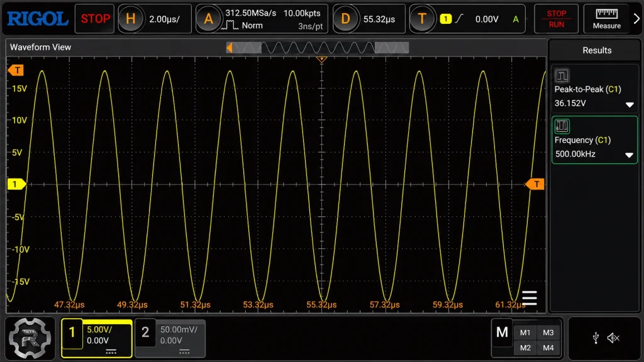
Task: Click the 55.32µs center time axis label
Action: pos(321,305)
